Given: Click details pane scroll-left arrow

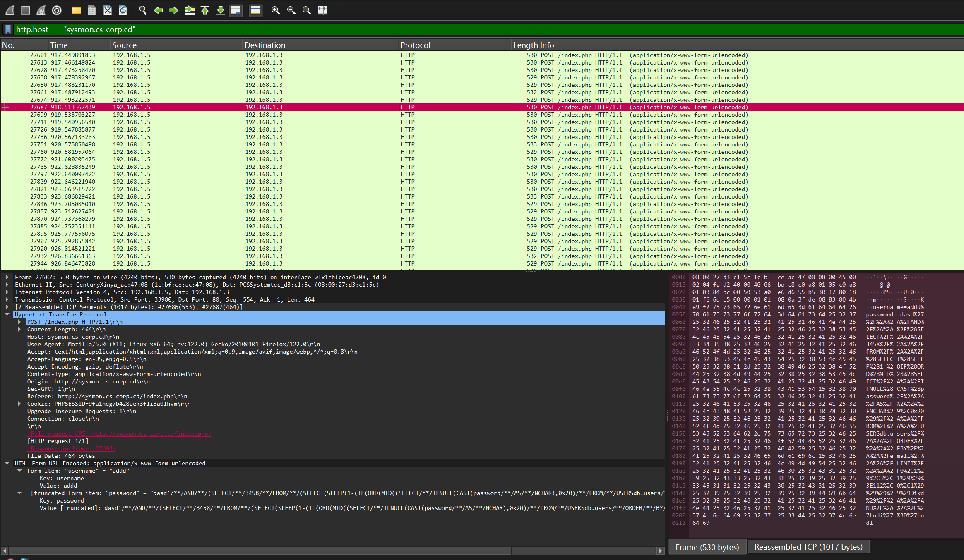Looking at the screenshot, I should 5,550.
